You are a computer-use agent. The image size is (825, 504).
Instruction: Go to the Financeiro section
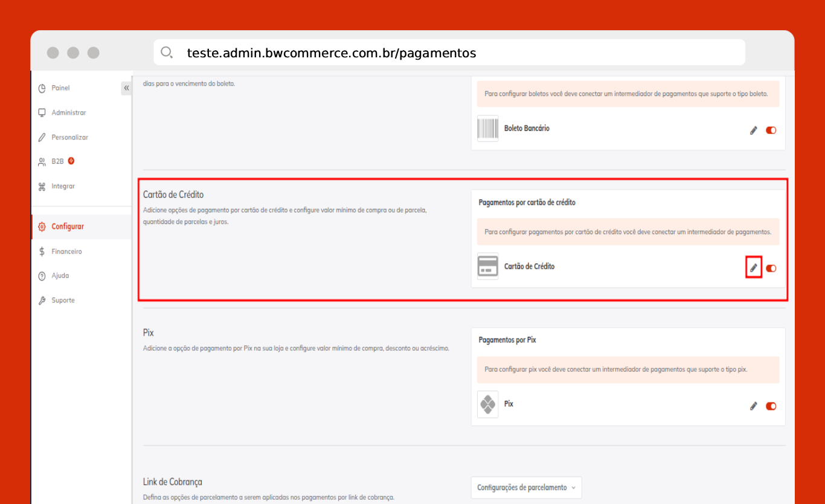(x=66, y=251)
